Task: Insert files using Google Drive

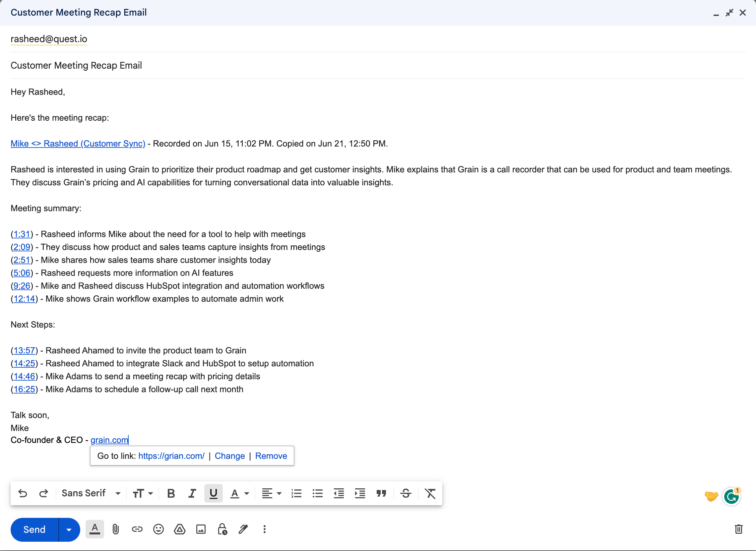Action: click(x=180, y=529)
